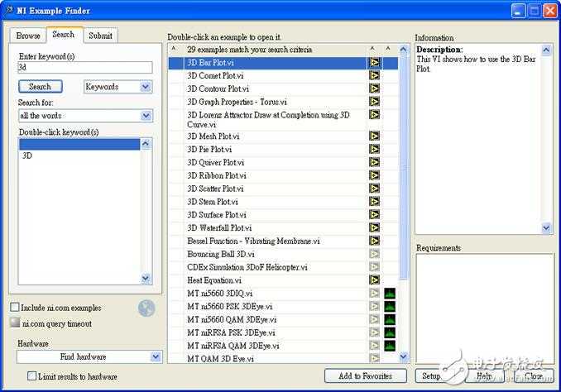
Task: Click keyword list scroll down arrow
Action: pyautogui.click(x=146, y=278)
